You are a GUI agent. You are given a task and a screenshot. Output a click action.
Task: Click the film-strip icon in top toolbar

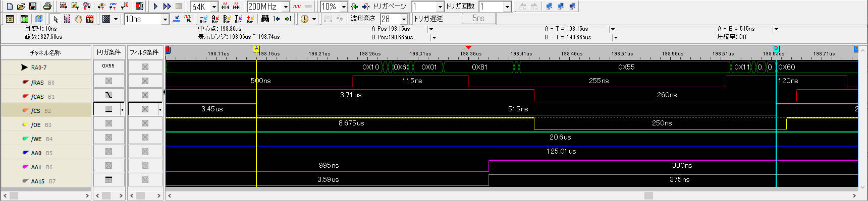(x=140, y=6)
